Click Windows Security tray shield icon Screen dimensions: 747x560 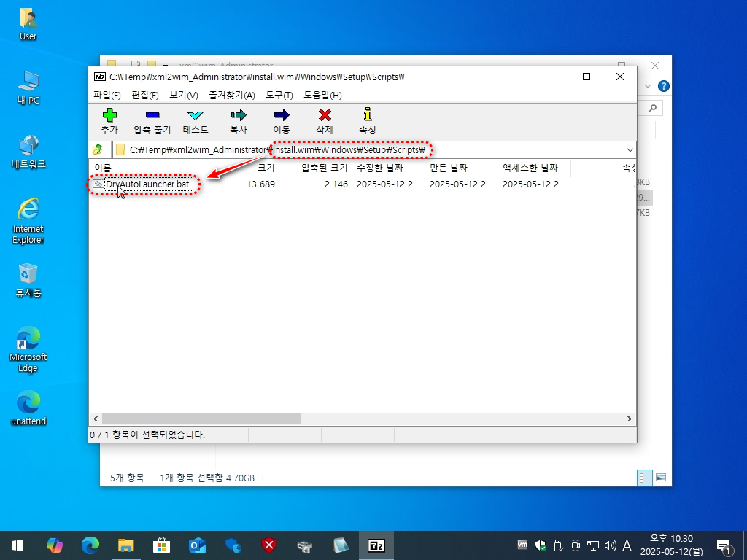541,545
